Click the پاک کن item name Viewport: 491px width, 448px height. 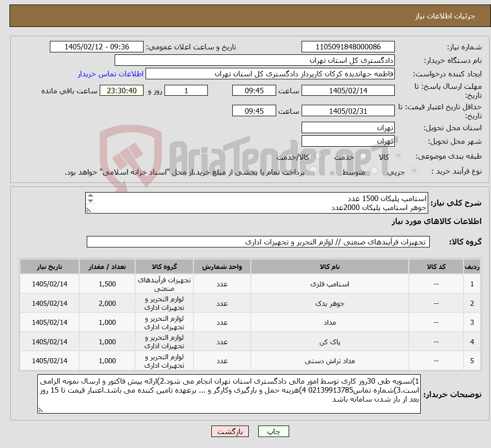click(x=329, y=342)
